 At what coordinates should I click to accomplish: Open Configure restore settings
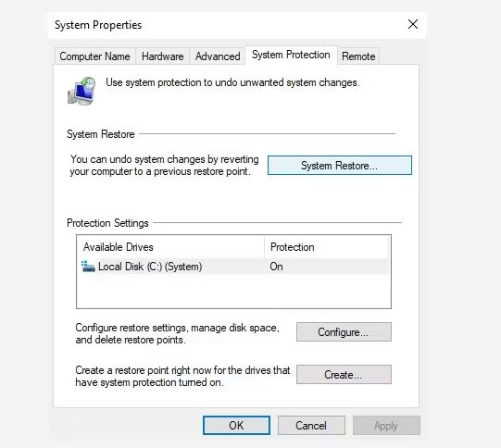point(344,332)
